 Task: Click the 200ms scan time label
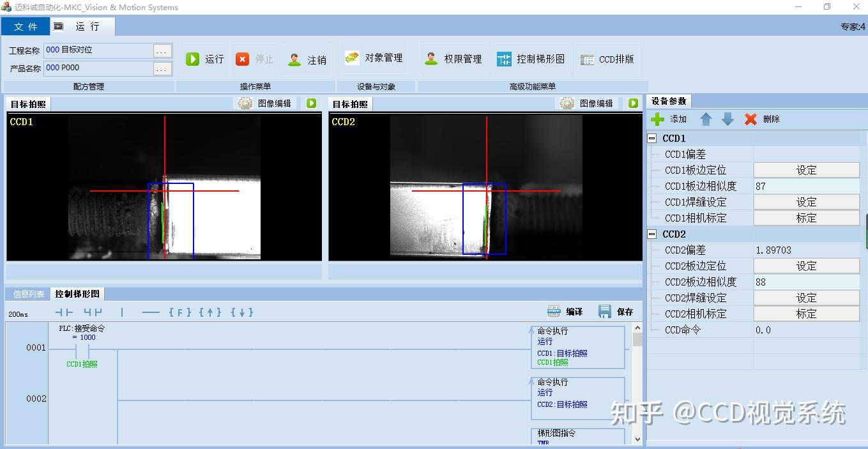(x=19, y=314)
